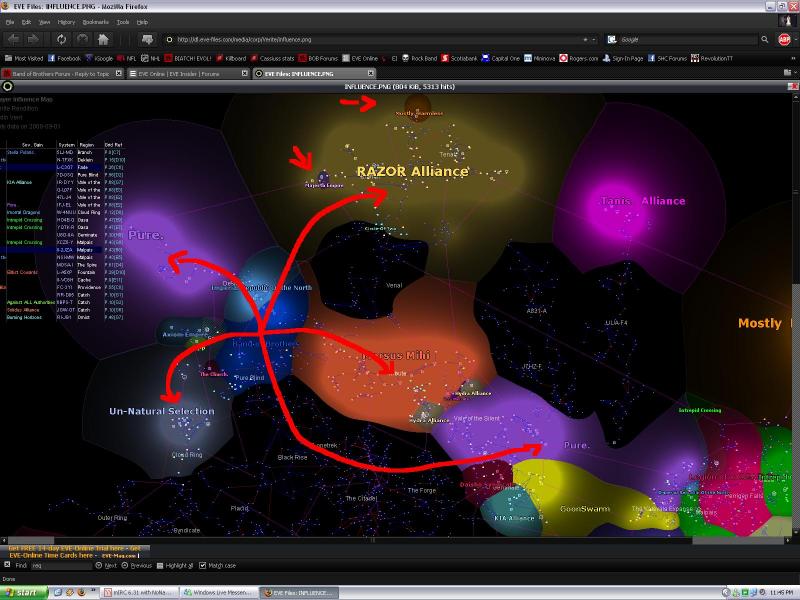Open the History menu

[66, 22]
